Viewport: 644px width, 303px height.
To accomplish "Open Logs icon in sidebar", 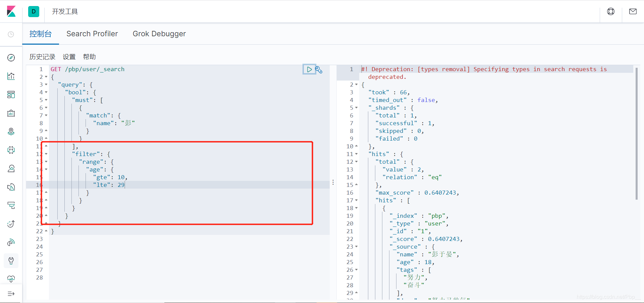I will (x=11, y=187).
